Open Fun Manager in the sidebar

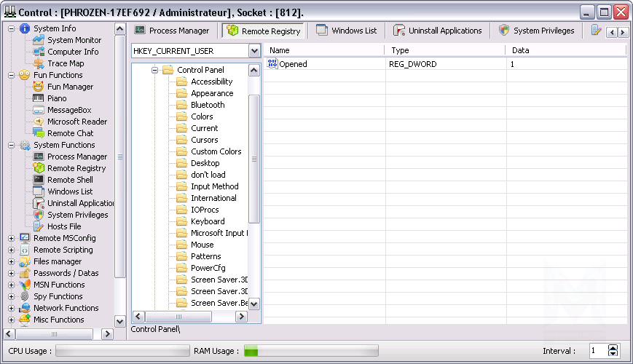pyautogui.click(x=70, y=87)
